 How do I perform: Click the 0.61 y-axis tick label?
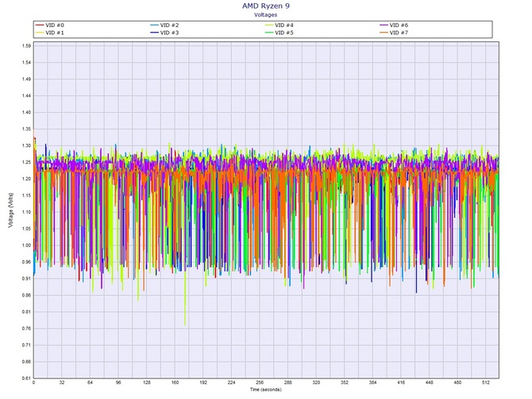pyautogui.click(x=27, y=378)
